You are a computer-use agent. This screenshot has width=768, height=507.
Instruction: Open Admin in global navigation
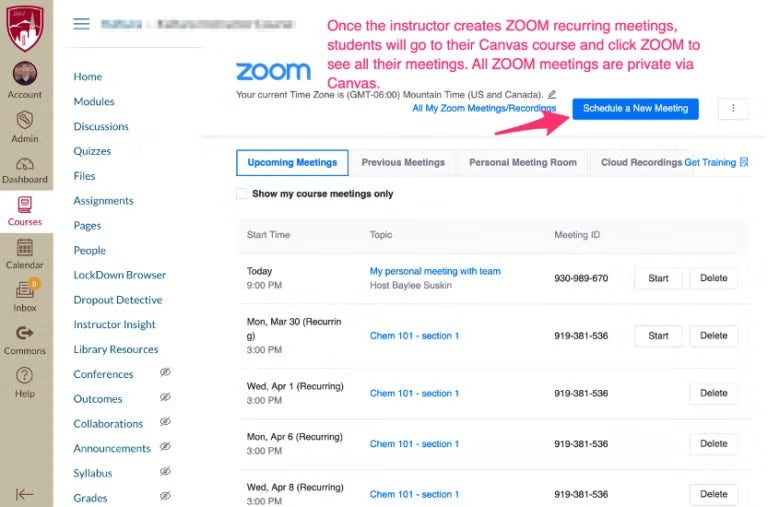pos(24,127)
